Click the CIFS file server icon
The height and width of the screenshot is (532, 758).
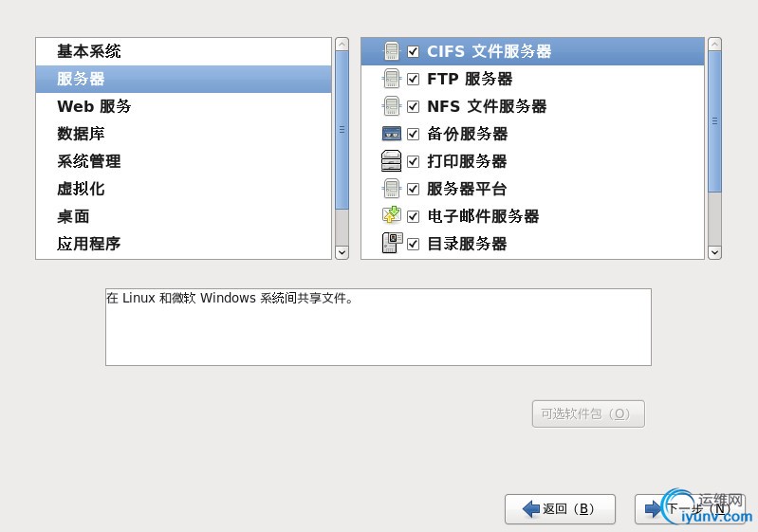[392, 51]
